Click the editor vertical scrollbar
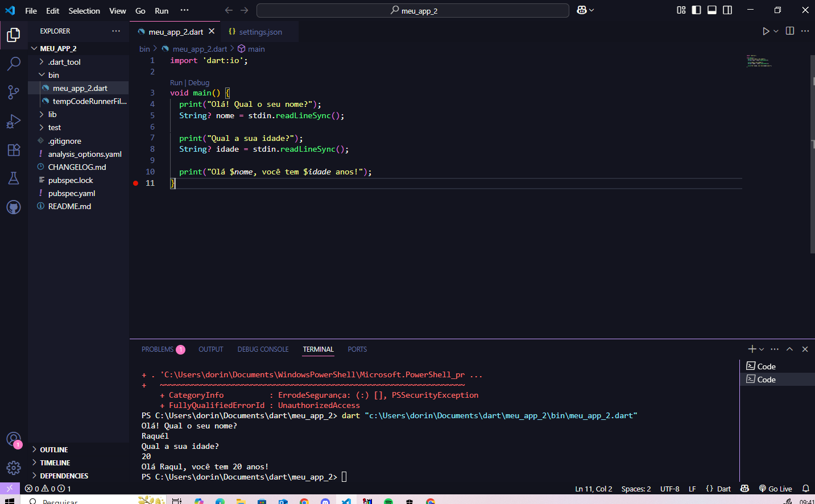This screenshot has width=815, height=504. (812, 153)
